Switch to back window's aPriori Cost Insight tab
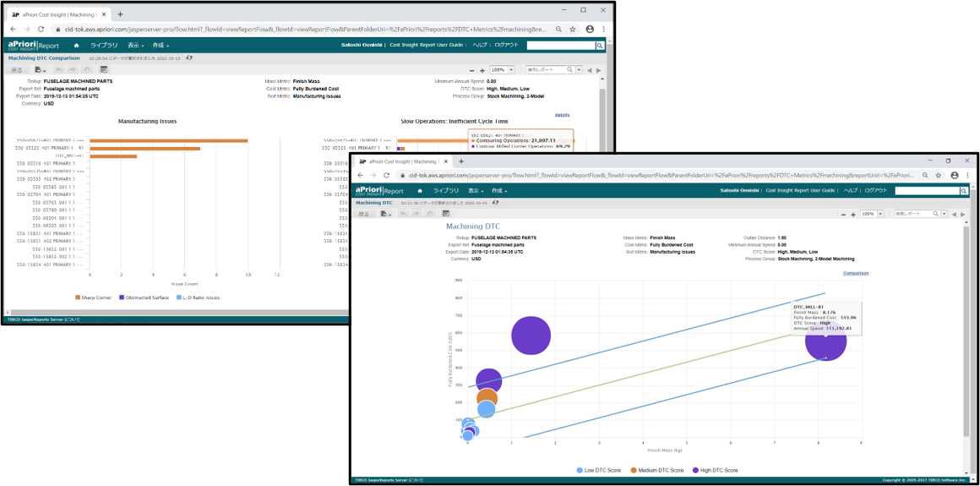The height and width of the screenshot is (486, 980). click(57, 14)
